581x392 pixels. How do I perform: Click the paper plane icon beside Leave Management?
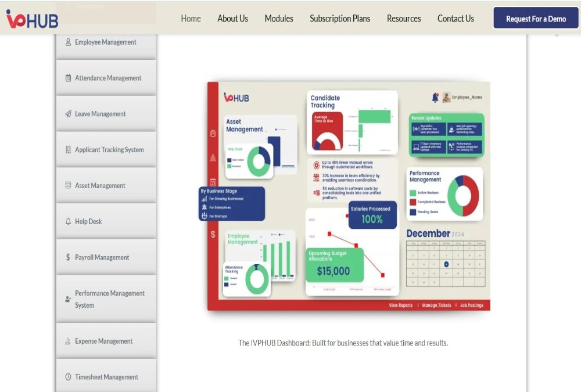(68, 114)
